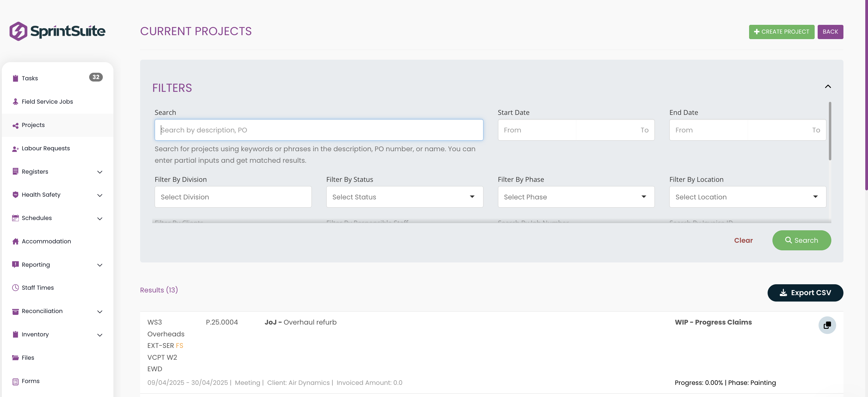Expand the Reconciliation submenu
Viewport: 868px width, 397px height.
tap(100, 312)
